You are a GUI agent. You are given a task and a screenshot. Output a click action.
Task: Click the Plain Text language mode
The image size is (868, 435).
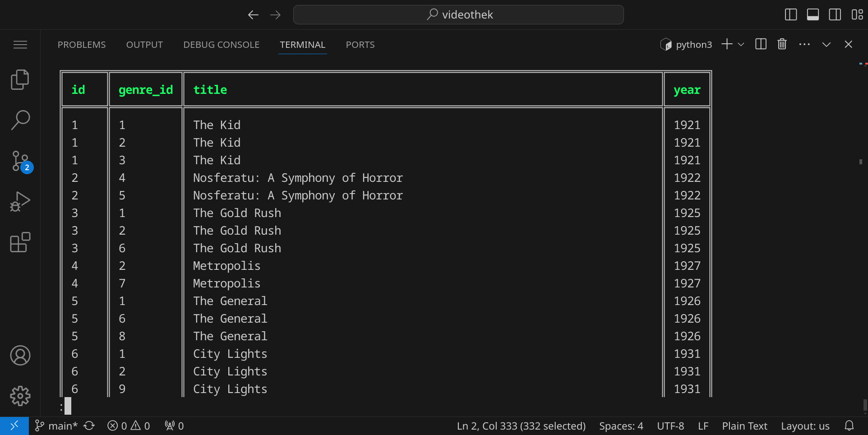pos(744,426)
